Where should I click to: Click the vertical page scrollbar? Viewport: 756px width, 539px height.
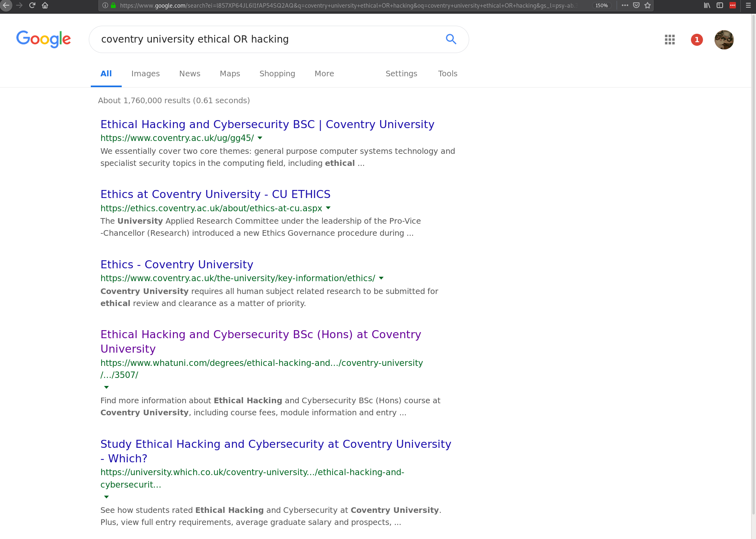coord(754,265)
